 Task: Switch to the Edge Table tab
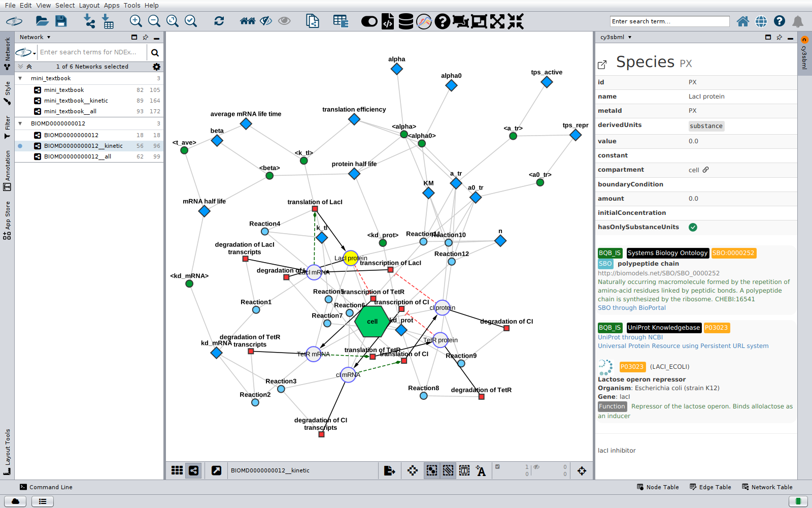(710, 487)
